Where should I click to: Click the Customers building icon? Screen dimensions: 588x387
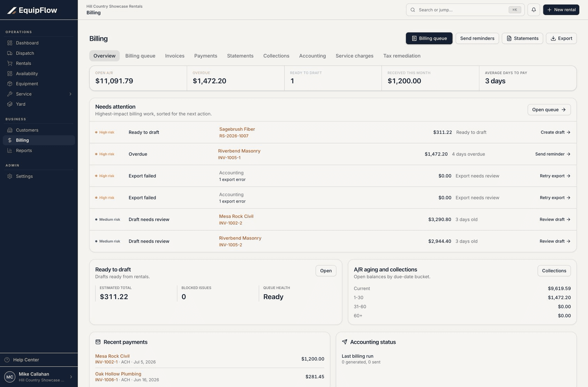[x=10, y=130]
